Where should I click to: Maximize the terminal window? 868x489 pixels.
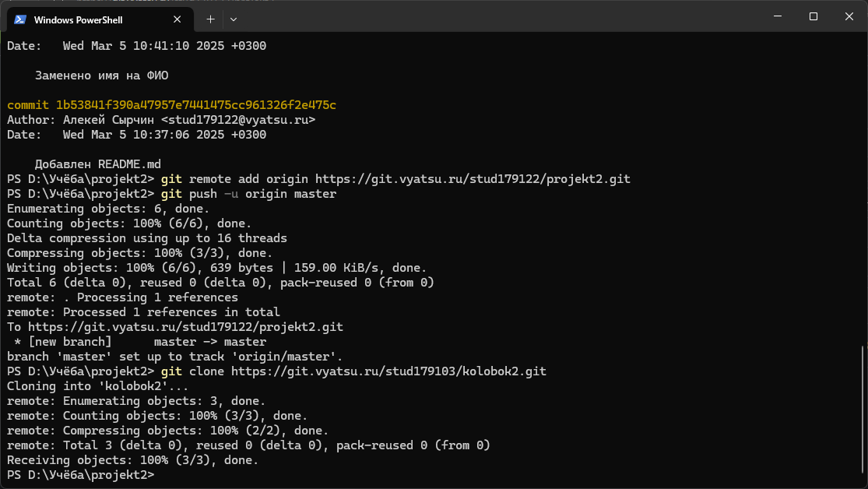tap(813, 16)
